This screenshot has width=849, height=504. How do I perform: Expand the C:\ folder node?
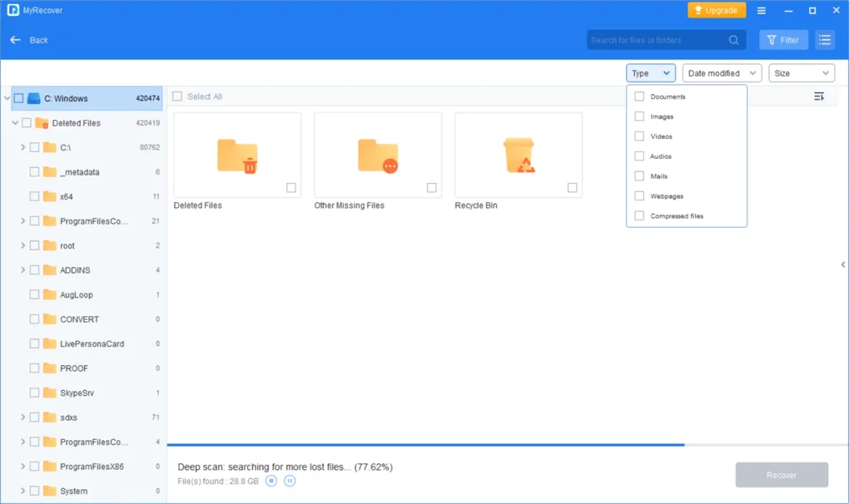pyautogui.click(x=22, y=147)
